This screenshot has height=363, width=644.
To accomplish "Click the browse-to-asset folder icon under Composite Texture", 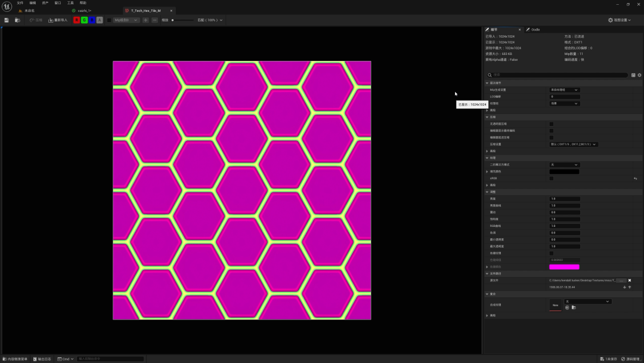I will pos(574,307).
